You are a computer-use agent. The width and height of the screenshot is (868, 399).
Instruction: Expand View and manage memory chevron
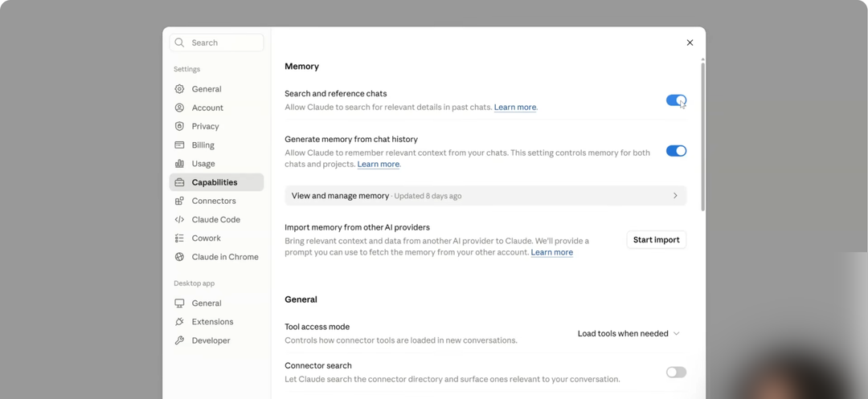pos(675,196)
